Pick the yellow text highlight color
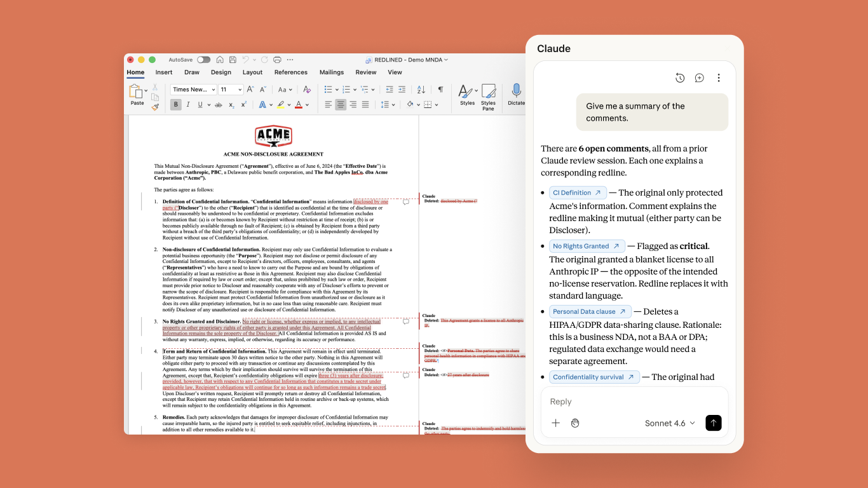The height and width of the screenshot is (488, 868). coord(281,105)
